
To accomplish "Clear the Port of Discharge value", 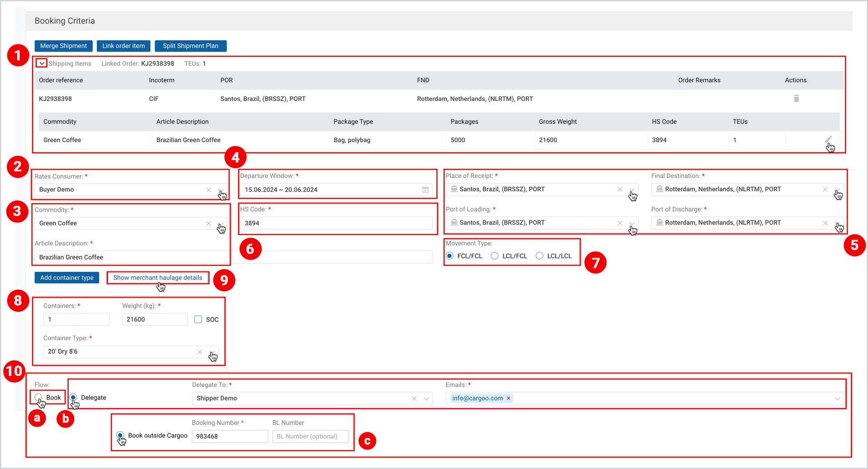I will pyautogui.click(x=826, y=223).
